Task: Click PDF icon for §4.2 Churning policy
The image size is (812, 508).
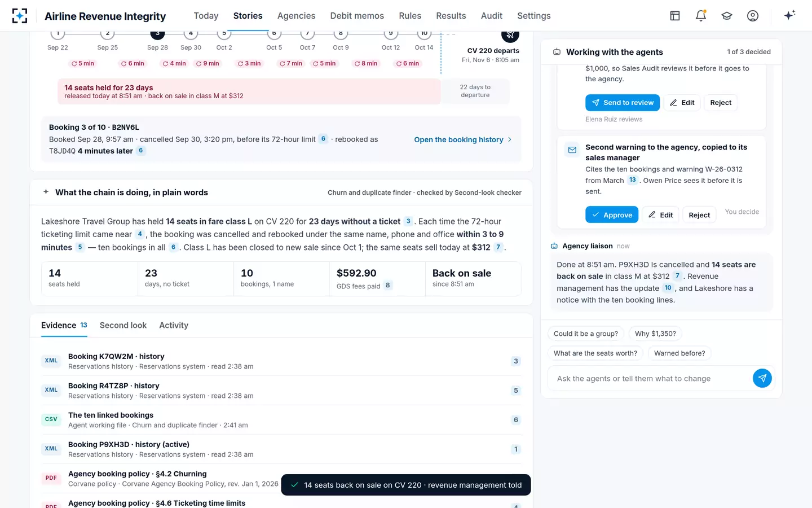Action: 51,478
